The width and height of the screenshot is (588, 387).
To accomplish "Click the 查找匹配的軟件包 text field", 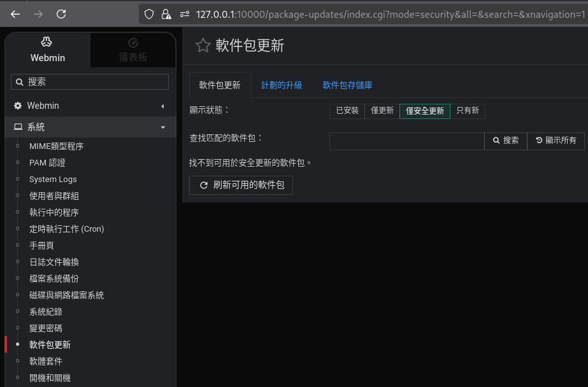I will 406,141.
